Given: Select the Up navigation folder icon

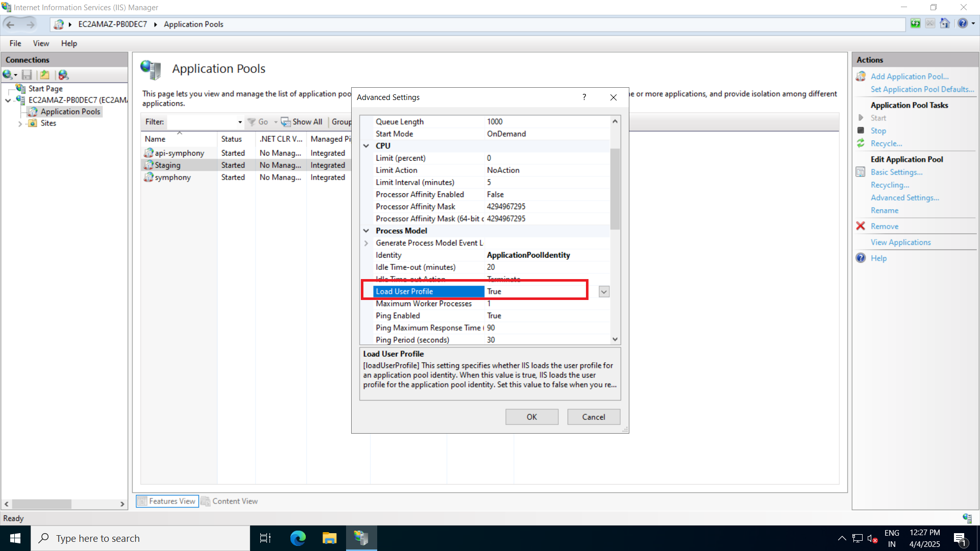Looking at the screenshot, I should tap(45, 74).
